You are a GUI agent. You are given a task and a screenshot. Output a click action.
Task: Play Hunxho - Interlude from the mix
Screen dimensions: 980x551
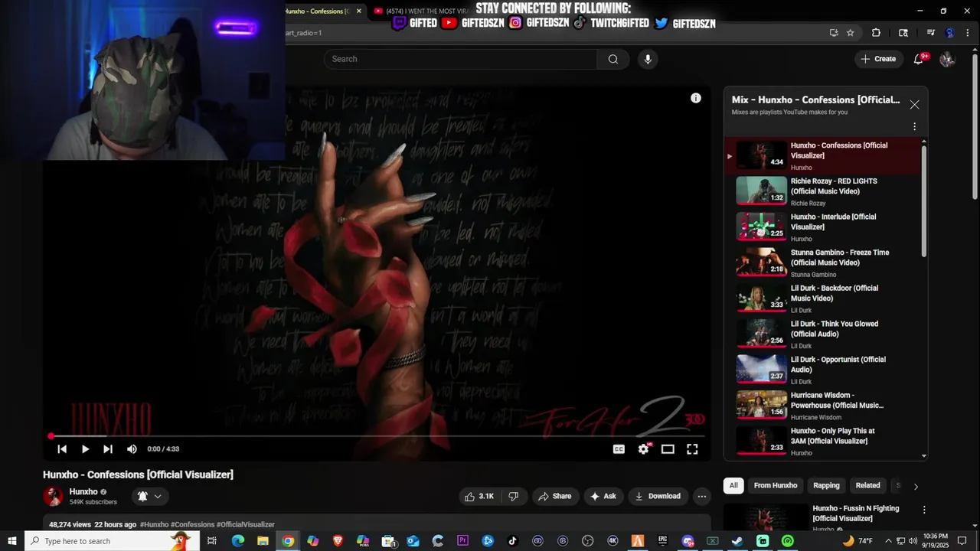[x=823, y=227]
